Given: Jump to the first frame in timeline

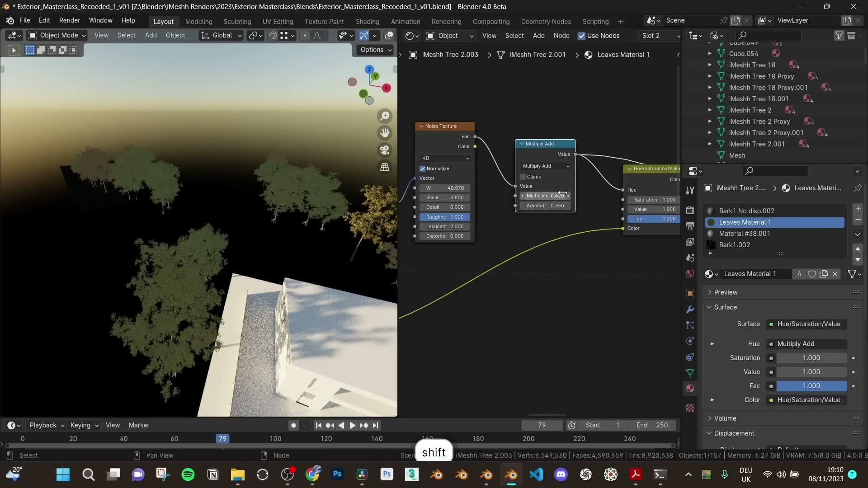Looking at the screenshot, I should pyautogui.click(x=318, y=425).
